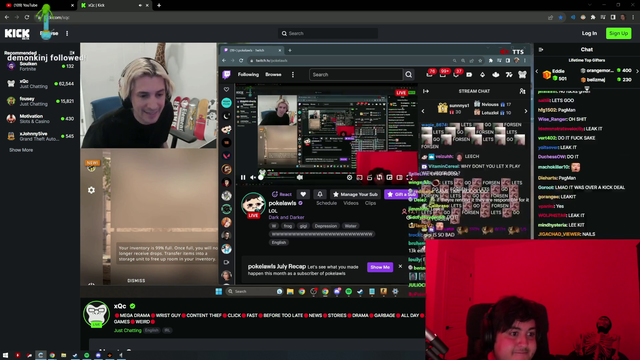Screen dimensions: 640x360
Task: Open Spotify in the inner taskbar
Action: click(x=349, y=291)
